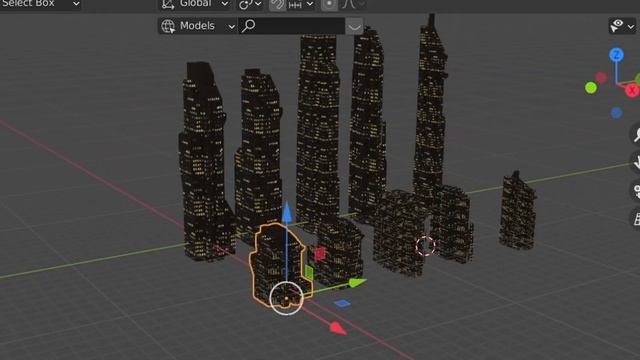Image resolution: width=640 pixels, height=360 pixels.
Task: Toggle proportional editing
Action: point(329,4)
